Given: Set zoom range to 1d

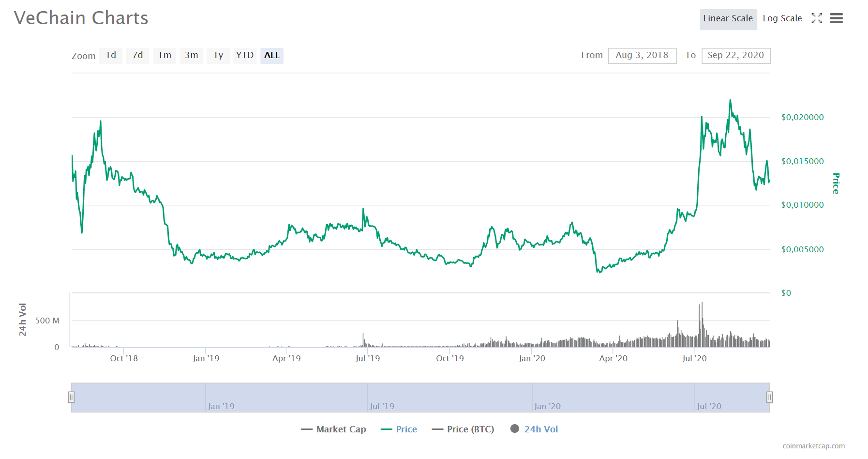Looking at the screenshot, I should 111,55.
